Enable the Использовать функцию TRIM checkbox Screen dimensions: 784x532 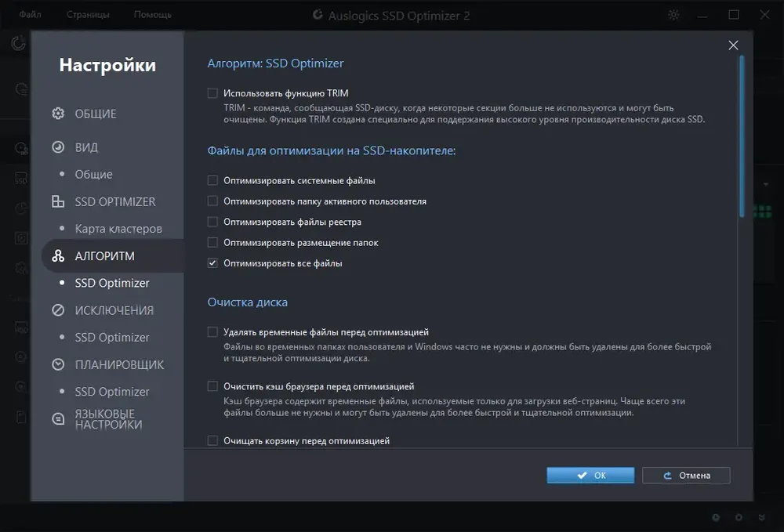pyautogui.click(x=212, y=93)
